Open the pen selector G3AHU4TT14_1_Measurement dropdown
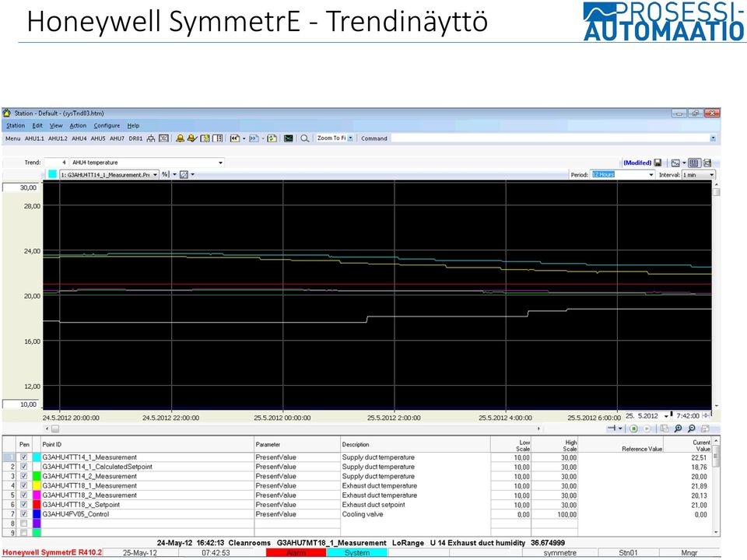Screen dimensions: 747x560 (x=156, y=175)
